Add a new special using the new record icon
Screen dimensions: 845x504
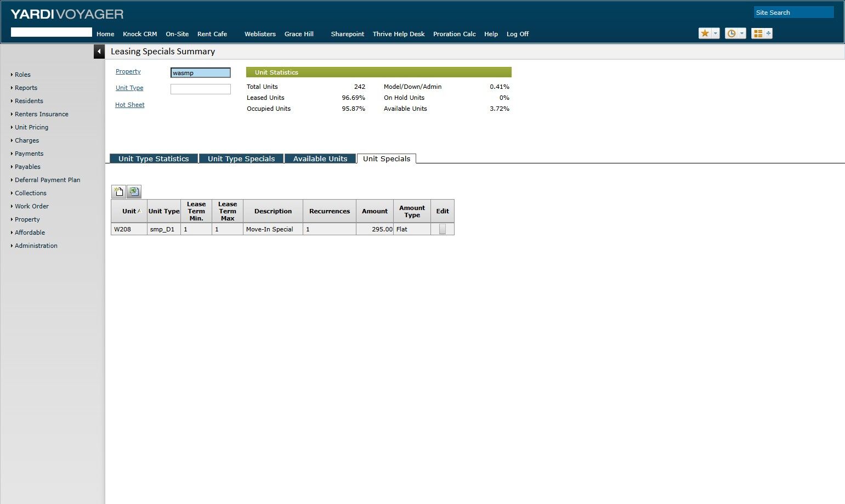(x=118, y=191)
